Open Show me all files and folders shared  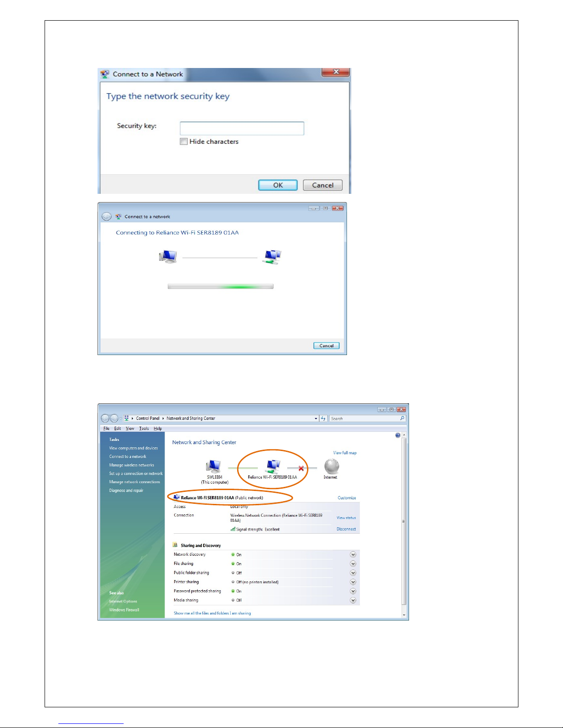pos(212,613)
